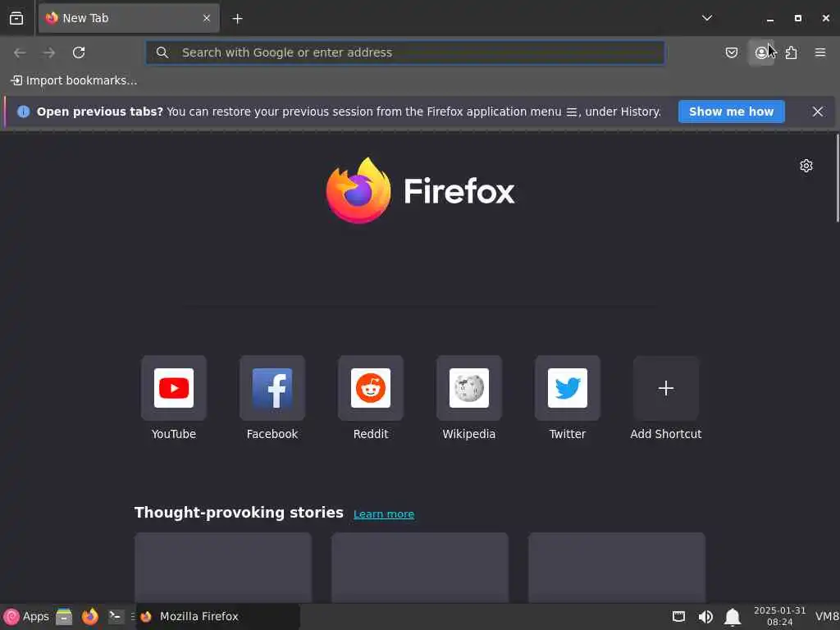Open the Extensions puzzle icon
The width and height of the screenshot is (840, 630).
792,52
